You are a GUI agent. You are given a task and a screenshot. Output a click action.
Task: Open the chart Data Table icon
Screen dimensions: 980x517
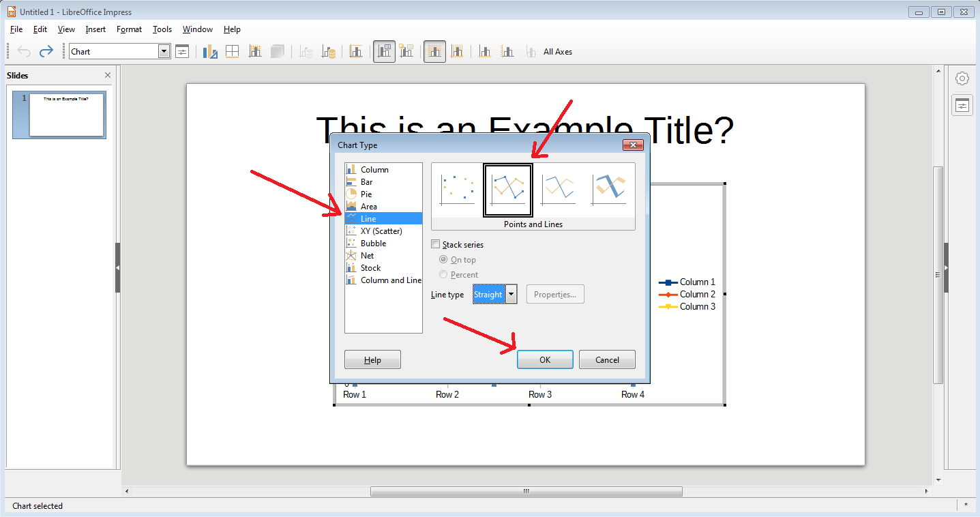click(x=233, y=51)
